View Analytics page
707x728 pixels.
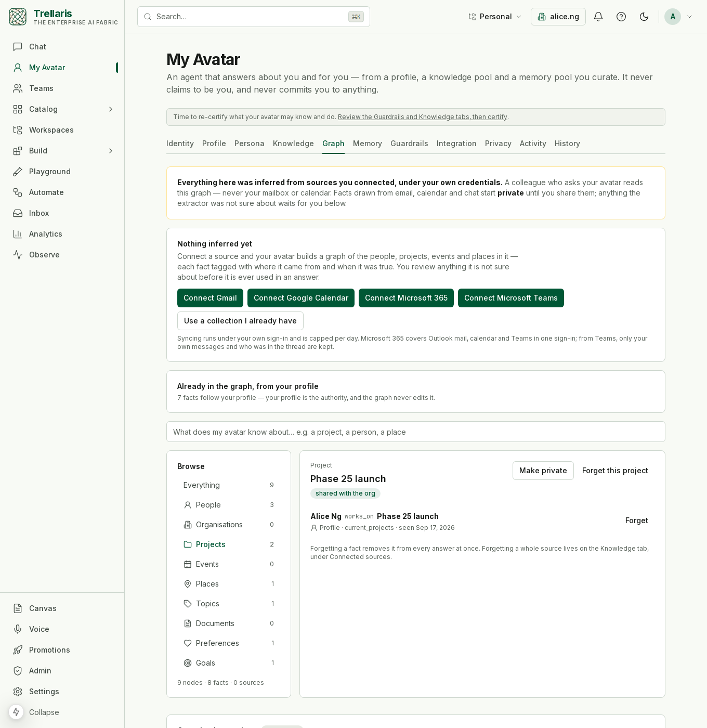pyautogui.click(x=62, y=234)
